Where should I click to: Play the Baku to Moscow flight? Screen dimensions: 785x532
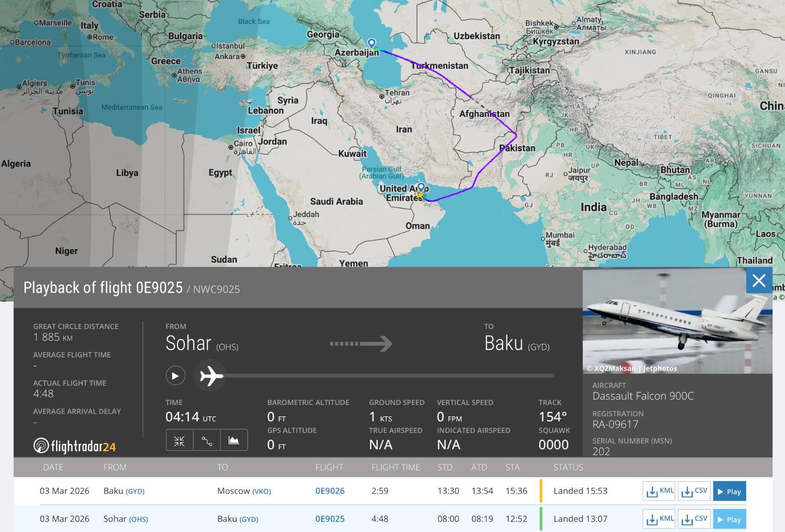[x=729, y=491]
